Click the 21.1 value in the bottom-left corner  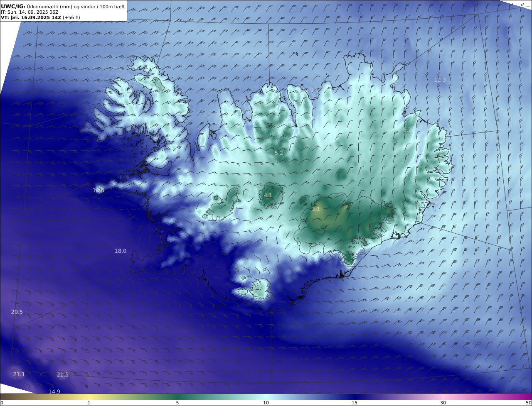[x=19, y=374]
